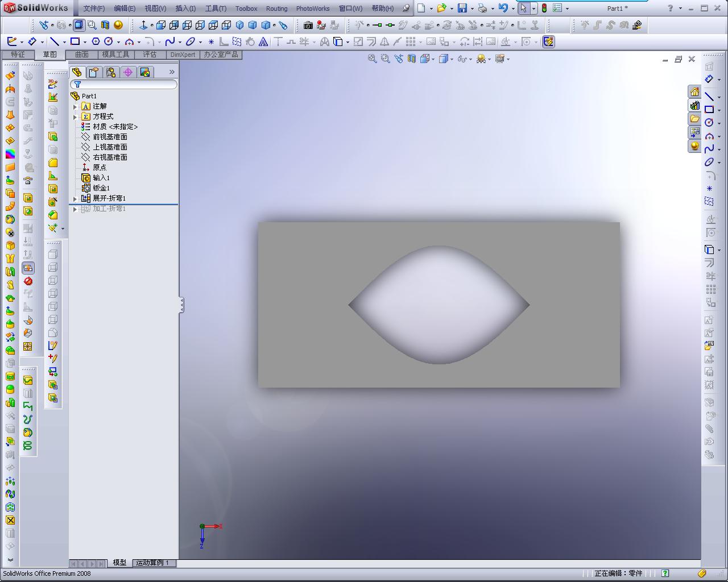Click the camera Screen Capture icon
The width and height of the screenshot is (728, 582).
point(308,25)
